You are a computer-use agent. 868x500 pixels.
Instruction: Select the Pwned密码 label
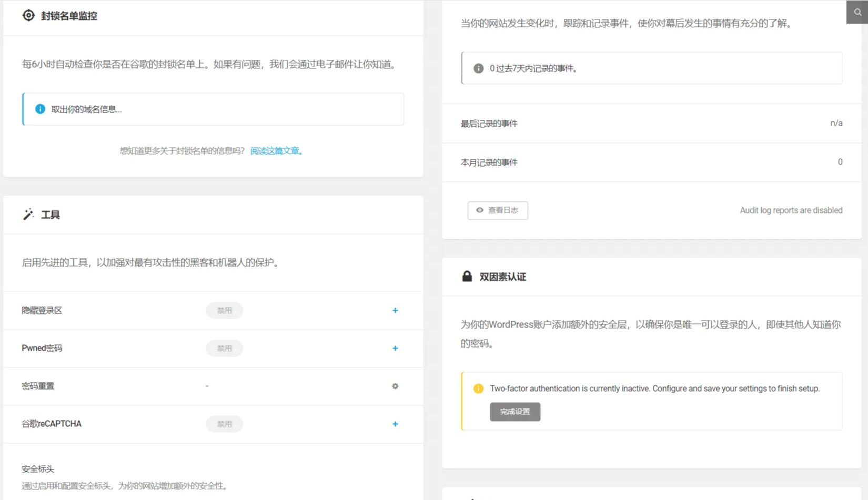pos(42,348)
